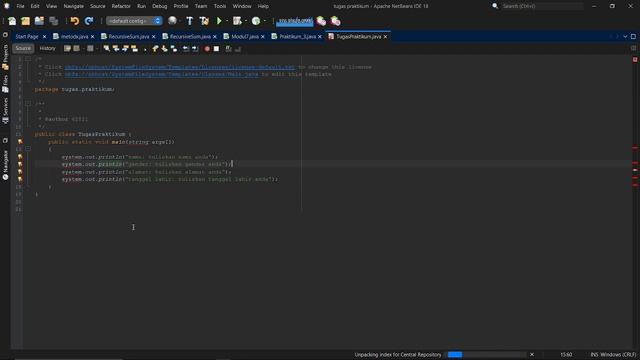This screenshot has height=360, width=640.
Task: Switch the editor to History view
Action: point(47,48)
